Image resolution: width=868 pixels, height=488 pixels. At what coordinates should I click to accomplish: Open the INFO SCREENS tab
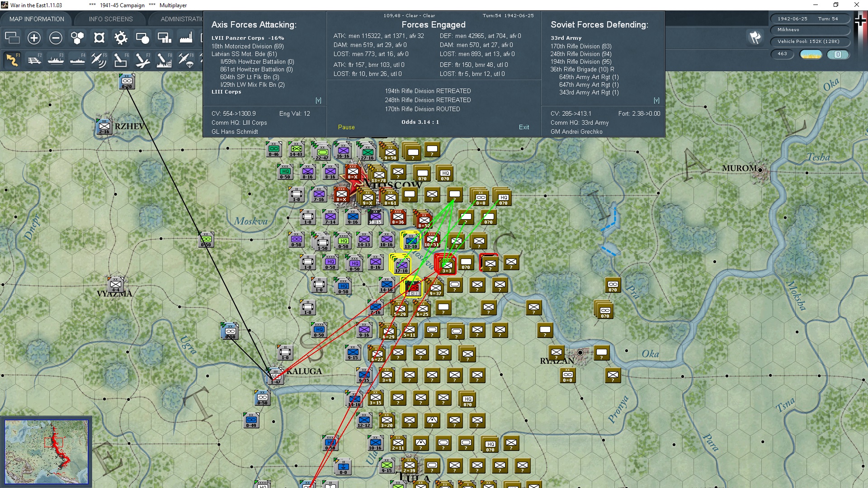[x=111, y=19]
